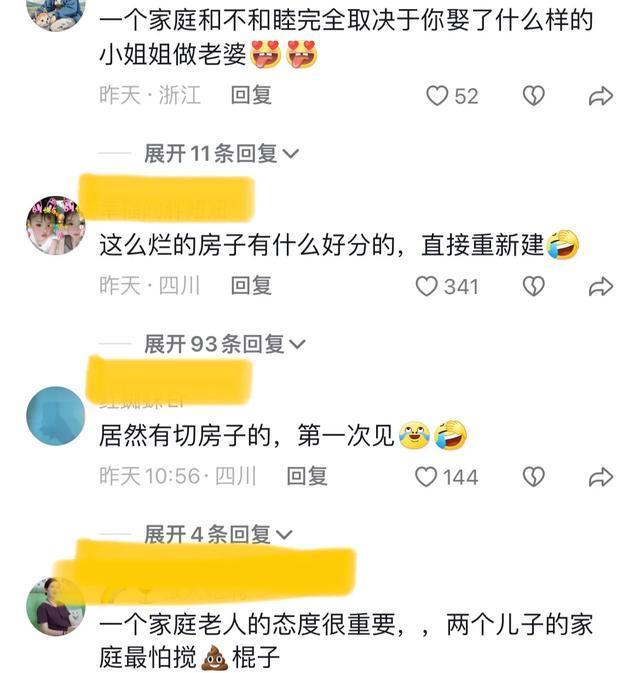Image resolution: width=640 pixels, height=673 pixels.
Task: Share the comment with 341 likes
Action: tap(601, 286)
